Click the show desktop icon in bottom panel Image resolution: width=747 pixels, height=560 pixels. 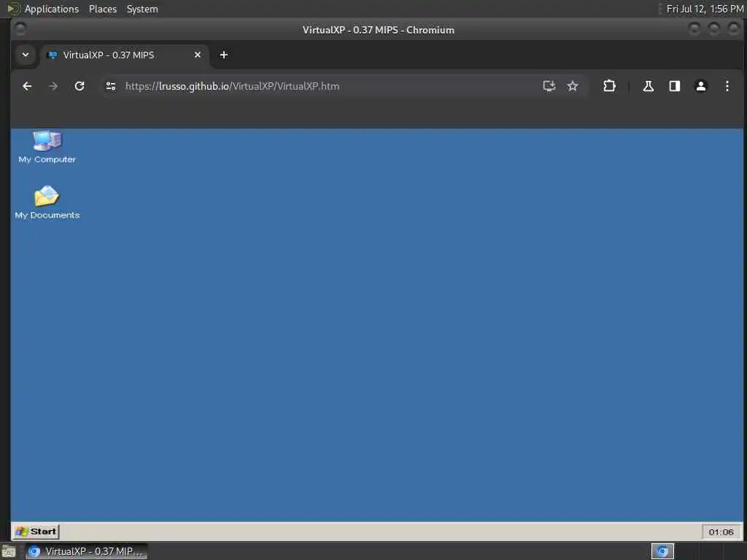click(9, 552)
